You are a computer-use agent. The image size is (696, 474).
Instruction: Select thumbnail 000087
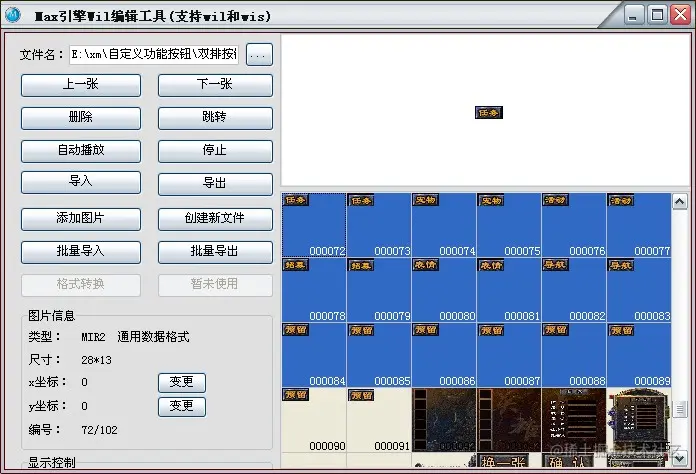pyautogui.click(x=509, y=355)
